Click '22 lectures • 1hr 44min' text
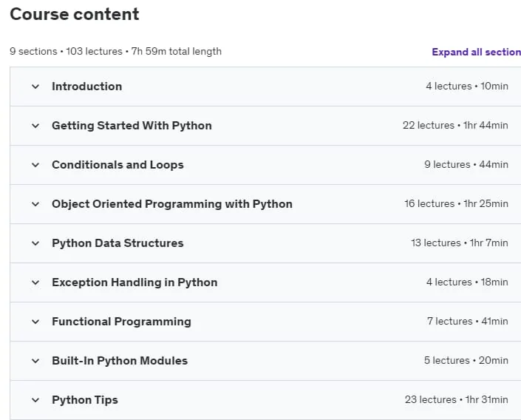This screenshot has width=521, height=420. (455, 126)
